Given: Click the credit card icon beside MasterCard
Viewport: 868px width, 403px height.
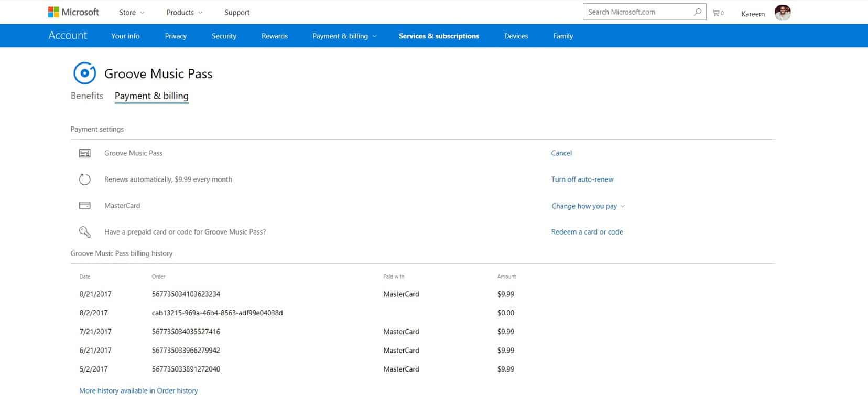Looking at the screenshot, I should click(x=84, y=206).
